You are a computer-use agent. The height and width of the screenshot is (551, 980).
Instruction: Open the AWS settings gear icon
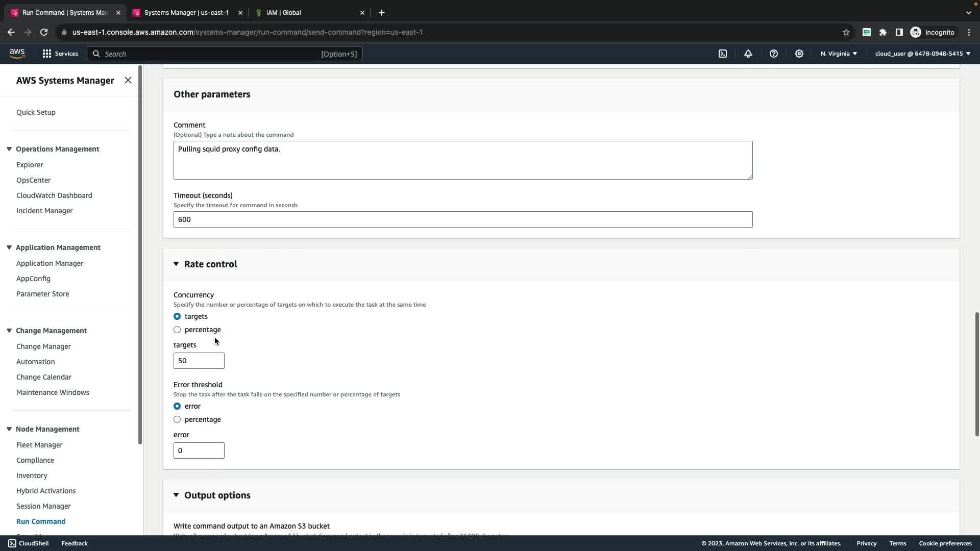click(799, 54)
